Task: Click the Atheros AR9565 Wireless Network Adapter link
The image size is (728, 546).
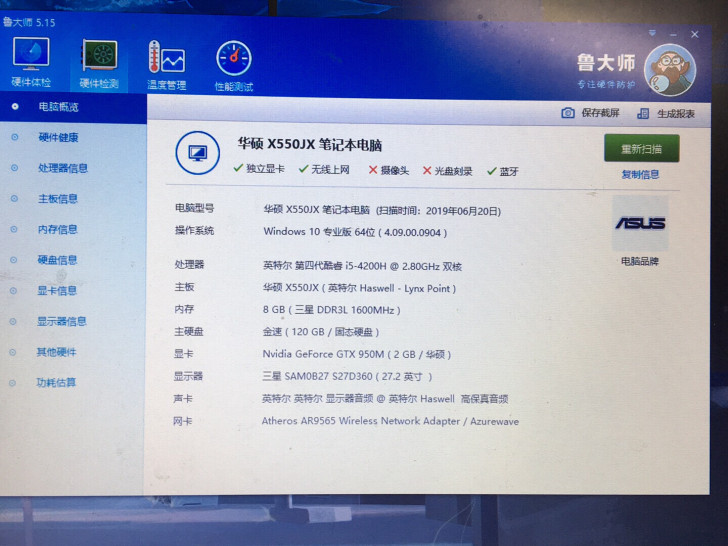Action: tap(390, 421)
